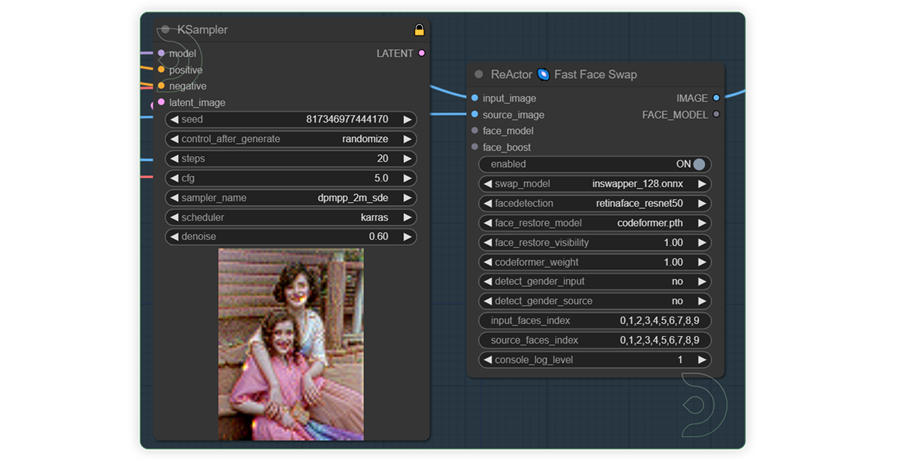Image resolution: width=900 pixels, height=461 pixels.
Task: Increase face_restore_visibility with right arrow
Action: tap(702, 242)
